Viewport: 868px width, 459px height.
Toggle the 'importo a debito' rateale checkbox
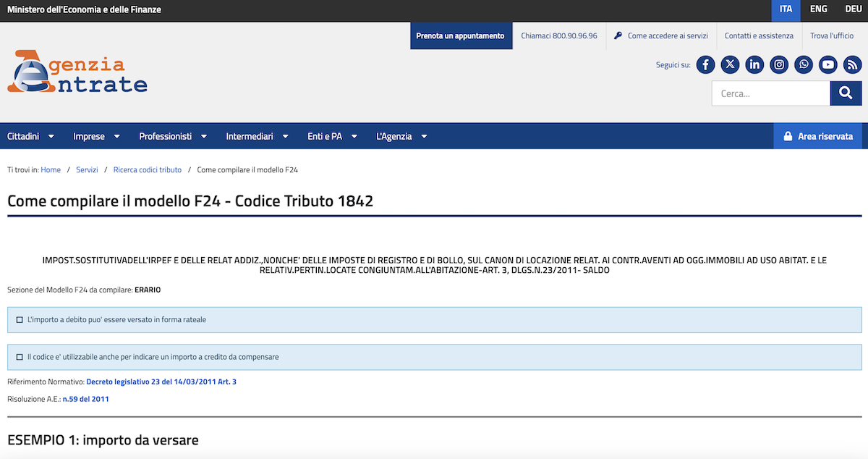coord(20,320)
